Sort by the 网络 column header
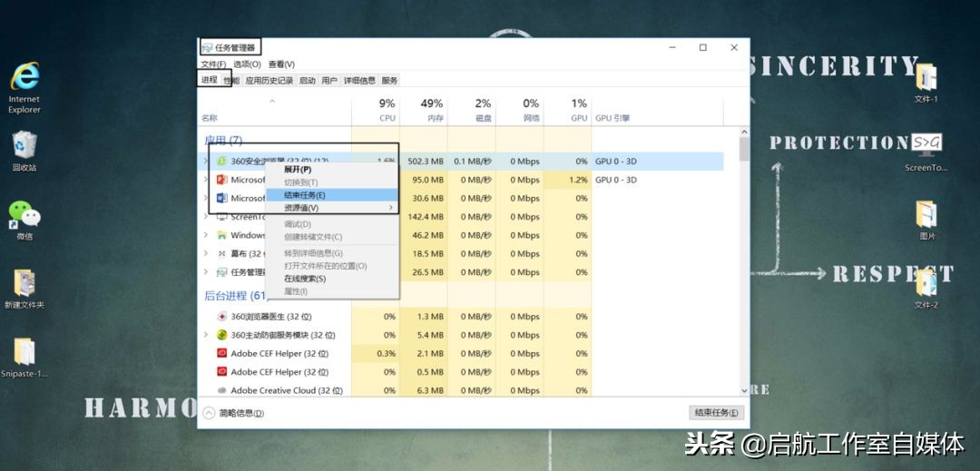This screenshot has width=980, height=471. [x=520, y=111]
